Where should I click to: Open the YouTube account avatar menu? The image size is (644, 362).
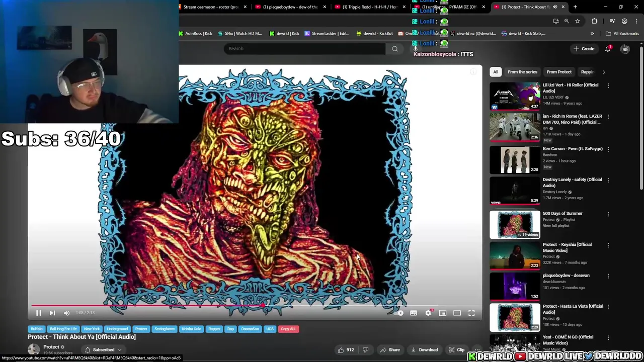(625, 49)
